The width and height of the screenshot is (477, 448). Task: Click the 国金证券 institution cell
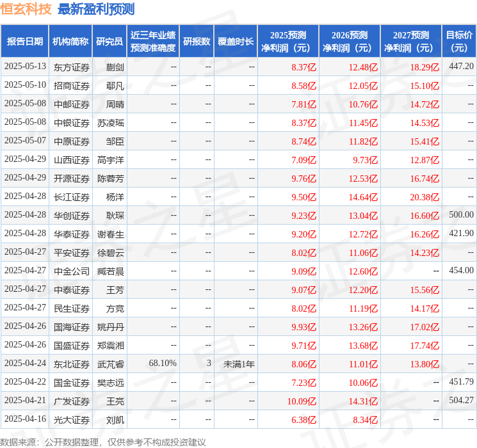72,383
